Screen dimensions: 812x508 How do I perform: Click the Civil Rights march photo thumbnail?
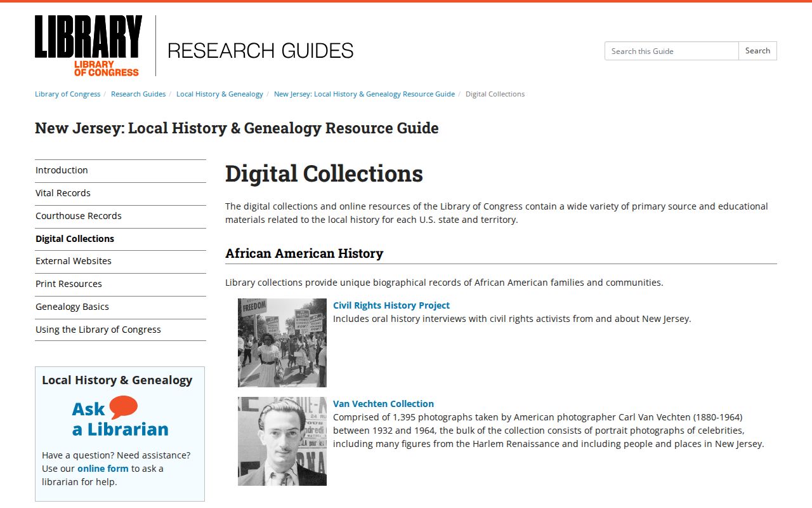point(282,343)
